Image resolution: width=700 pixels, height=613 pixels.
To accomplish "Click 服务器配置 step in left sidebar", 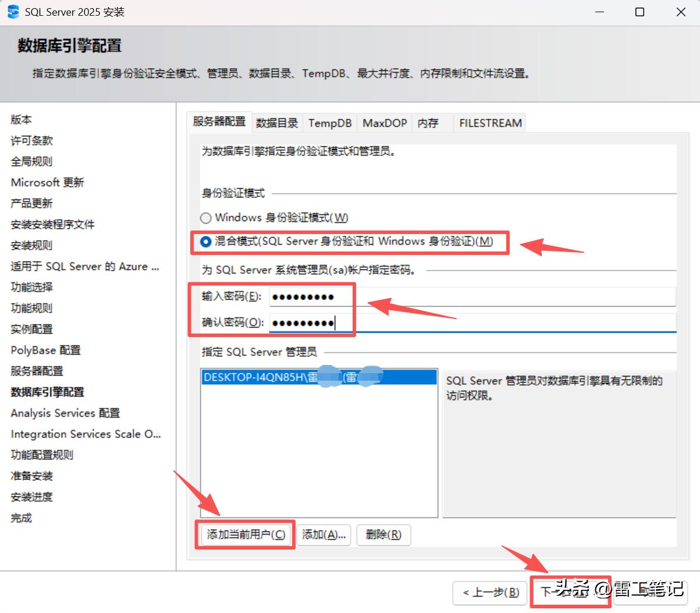I will point(37,371).
